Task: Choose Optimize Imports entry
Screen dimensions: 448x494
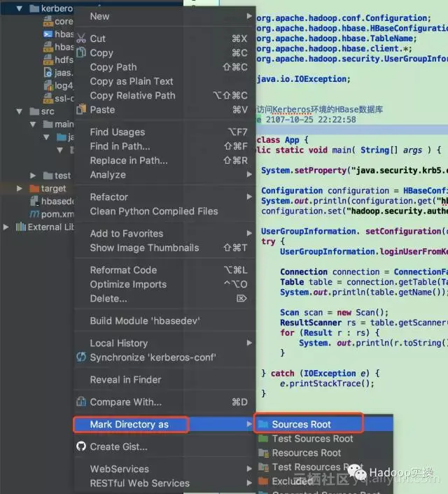Action: click(x=165, y=284)
